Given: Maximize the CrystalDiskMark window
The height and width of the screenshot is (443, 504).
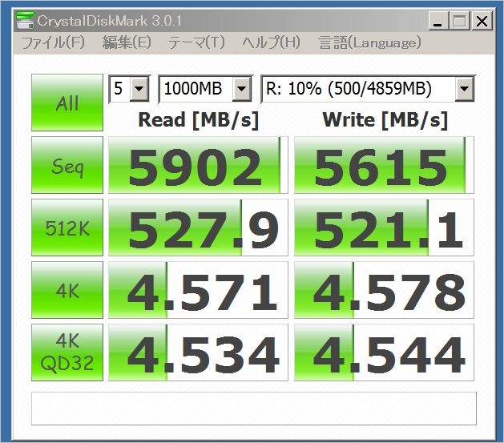Looking at the screenshot, I should (460, 21).
